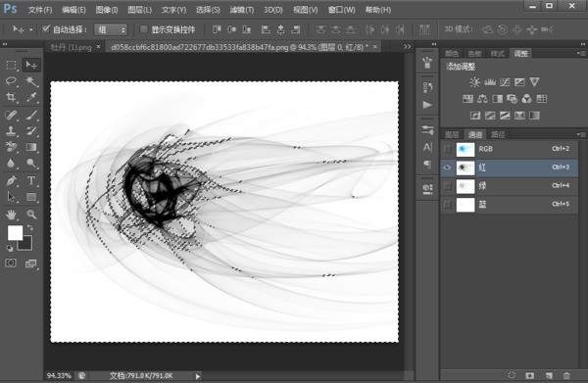Open the 组 auto-select dropdown

[x=111, y=29]
